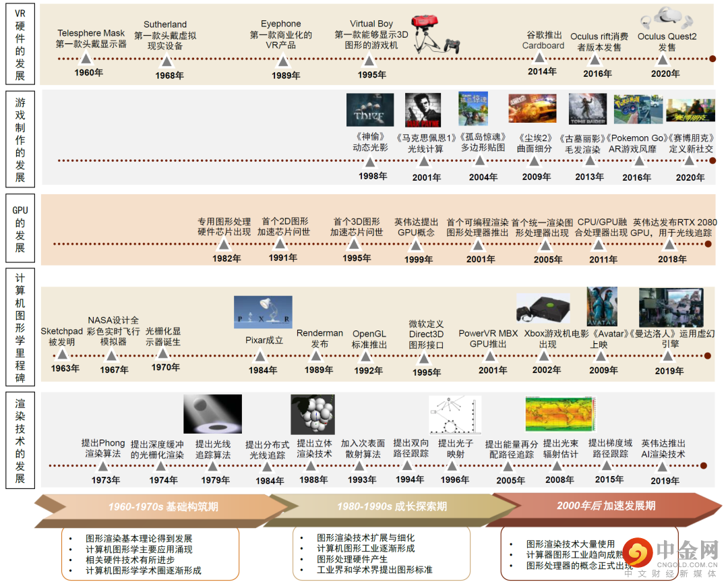Click the 尘埃2 racing car image
The image size is (728, 586).
click(533, 108)
